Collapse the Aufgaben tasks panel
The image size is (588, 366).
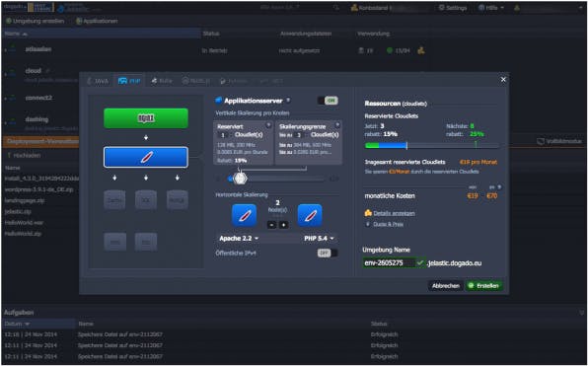(x=582, y=313)
